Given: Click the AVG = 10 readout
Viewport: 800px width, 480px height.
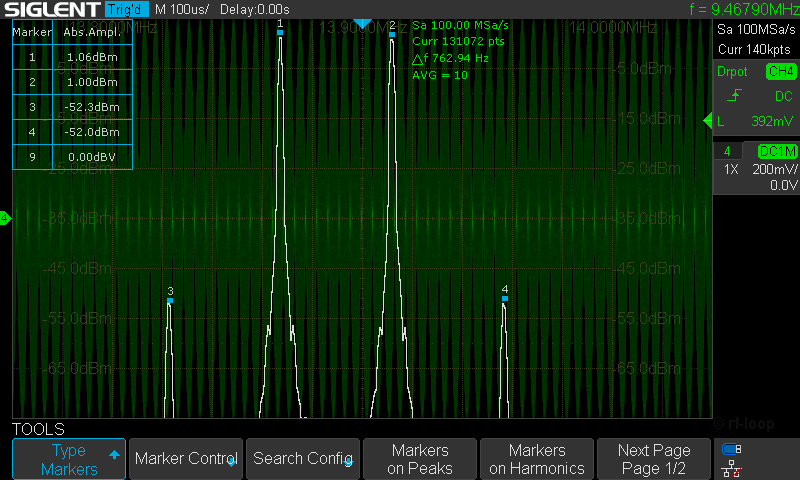Looking at the screenshot, I should (440, 75).
